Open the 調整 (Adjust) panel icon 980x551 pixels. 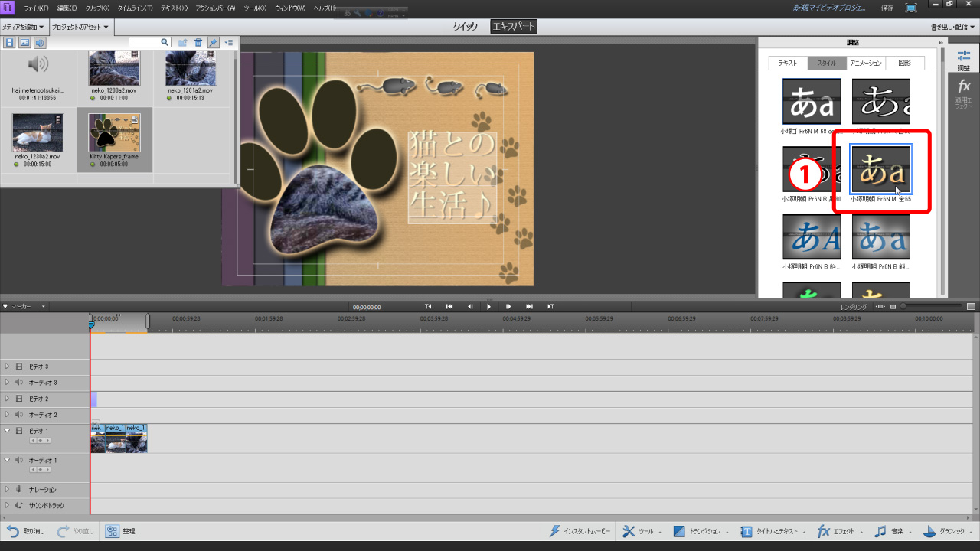point(964,60)
